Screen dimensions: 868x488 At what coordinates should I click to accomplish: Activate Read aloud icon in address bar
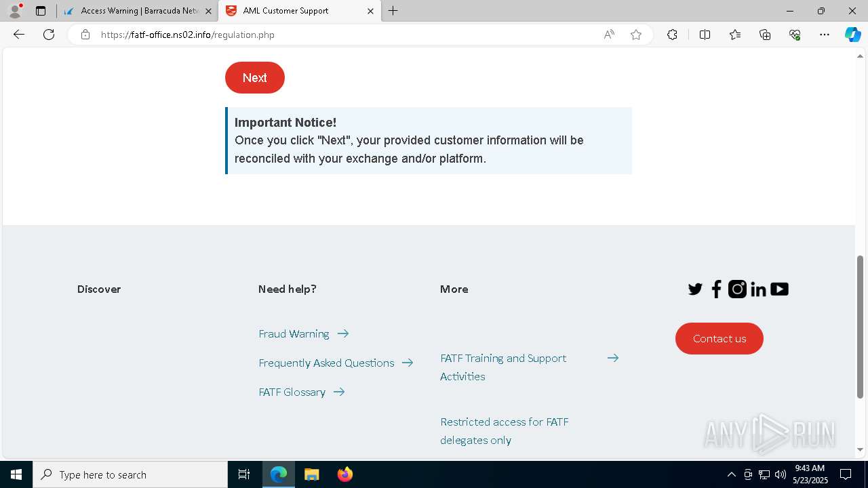(x=609, y=35)
